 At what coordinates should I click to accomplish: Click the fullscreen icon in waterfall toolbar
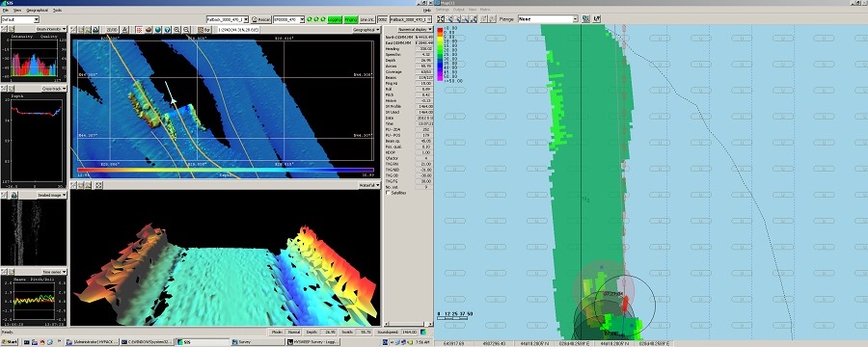pos(98,185)
